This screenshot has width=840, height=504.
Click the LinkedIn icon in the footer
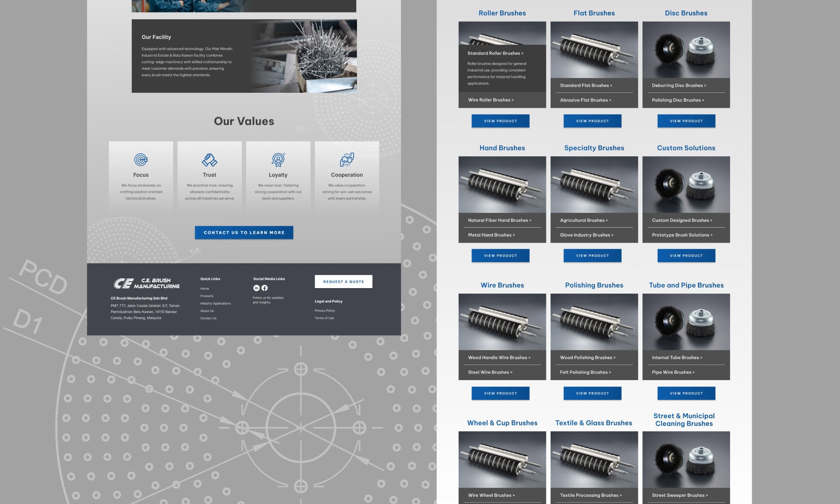point(257,288)
